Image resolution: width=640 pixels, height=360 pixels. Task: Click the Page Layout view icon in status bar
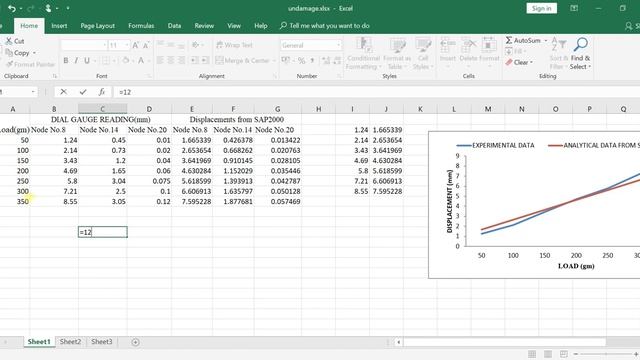pos(548,354)
